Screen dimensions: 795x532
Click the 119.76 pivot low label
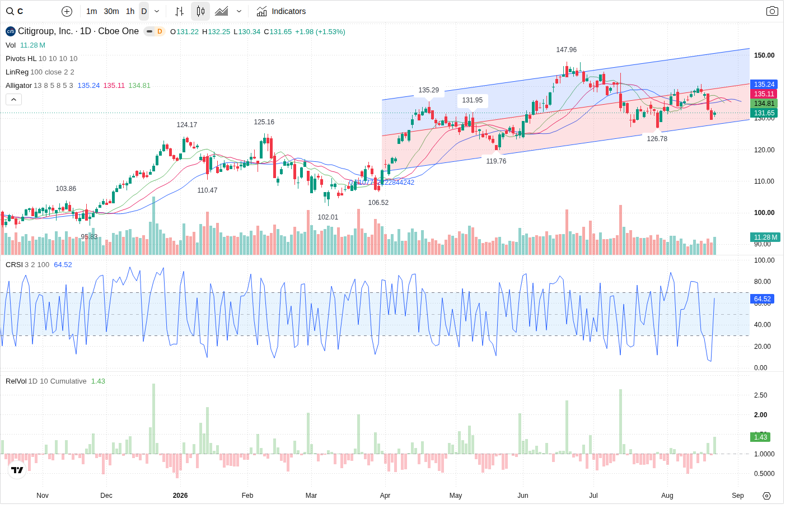point(496,161)
